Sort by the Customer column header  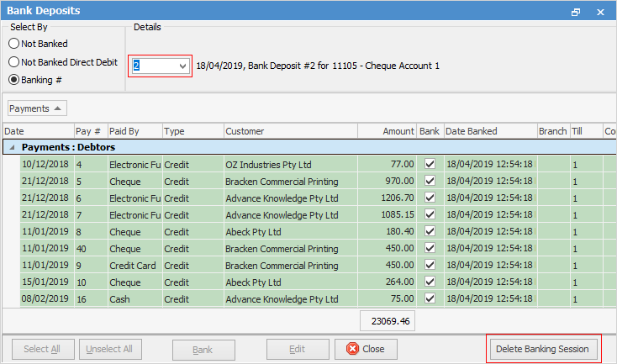(290, 131)
